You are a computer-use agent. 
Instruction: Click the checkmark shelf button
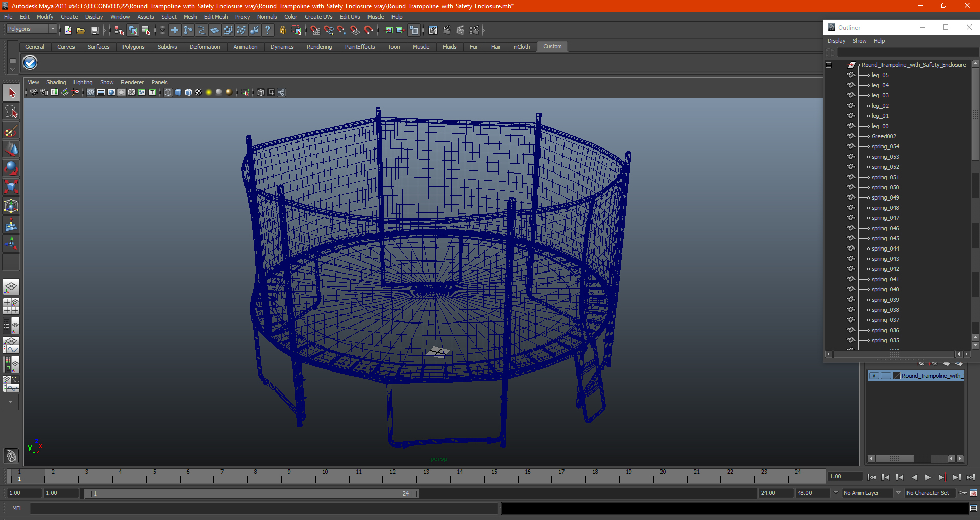tap(30, 63)
